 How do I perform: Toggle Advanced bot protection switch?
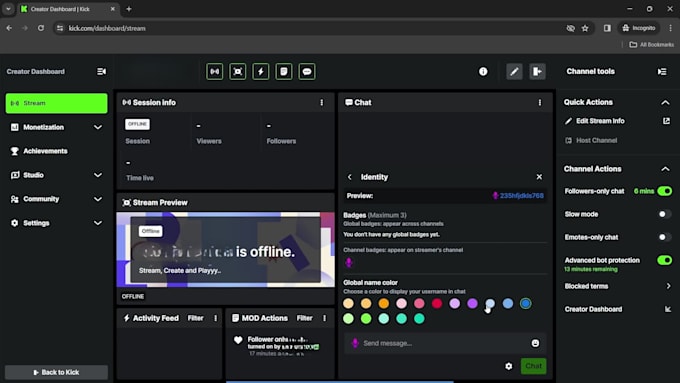(664, 260)
